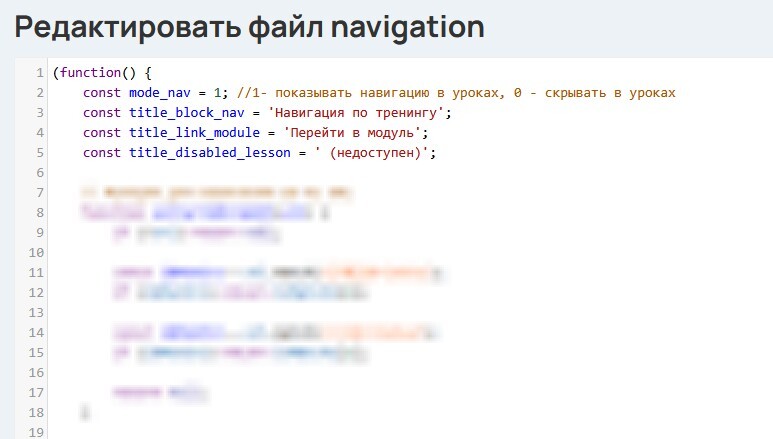Click line number 19 at the bottom
This screenshot has height=439, width=773.
click(x=36, y=432)
